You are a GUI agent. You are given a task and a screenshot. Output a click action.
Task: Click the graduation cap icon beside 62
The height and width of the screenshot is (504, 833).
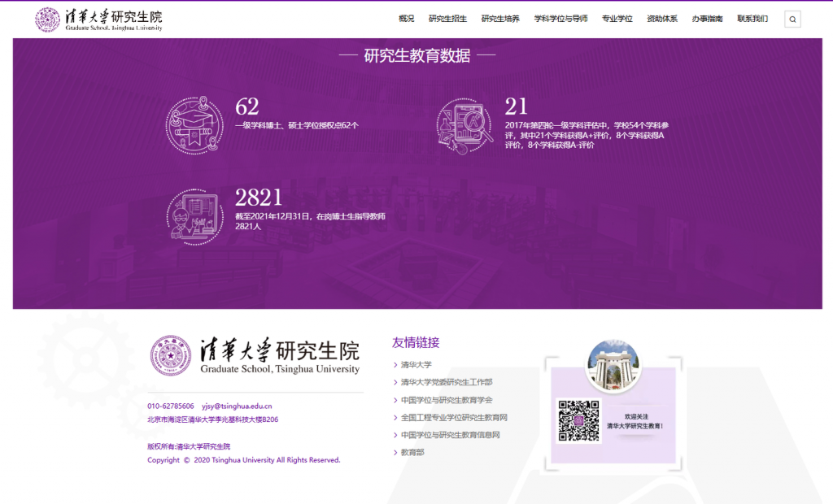point(194,125)
